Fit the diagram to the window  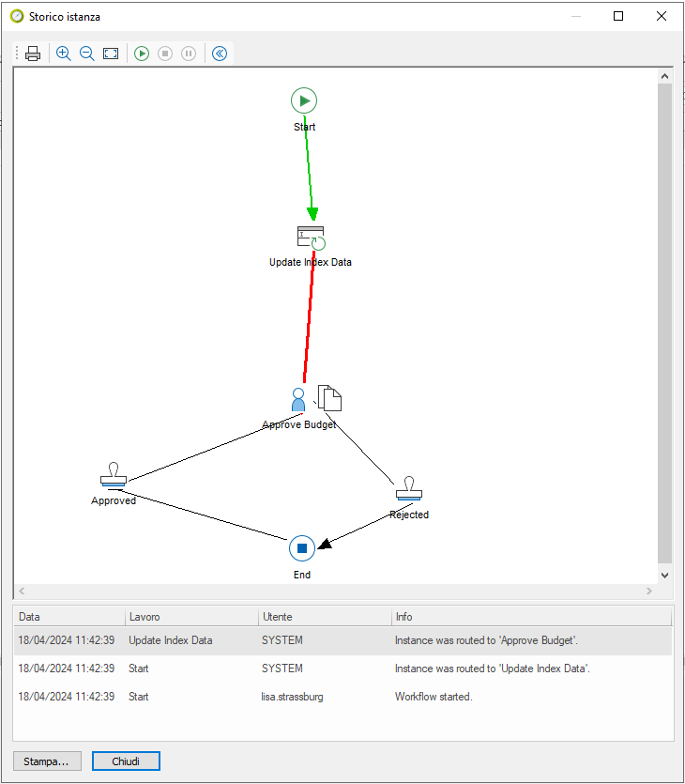[x=111, y=54]
